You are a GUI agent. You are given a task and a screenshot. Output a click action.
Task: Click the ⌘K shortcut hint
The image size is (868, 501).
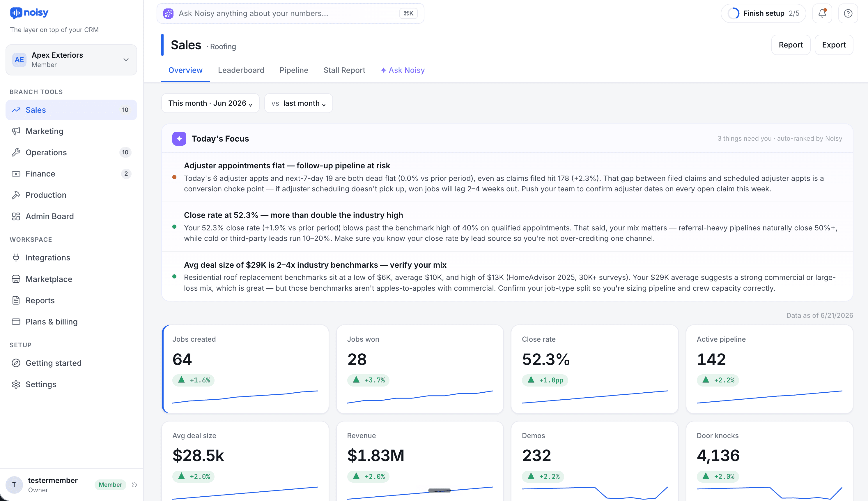pyautogui.click(x=408, y=13)
